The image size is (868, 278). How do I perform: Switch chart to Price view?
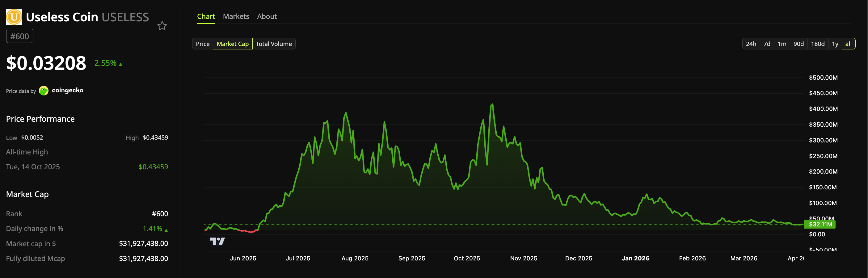click(x=203, y=44)
